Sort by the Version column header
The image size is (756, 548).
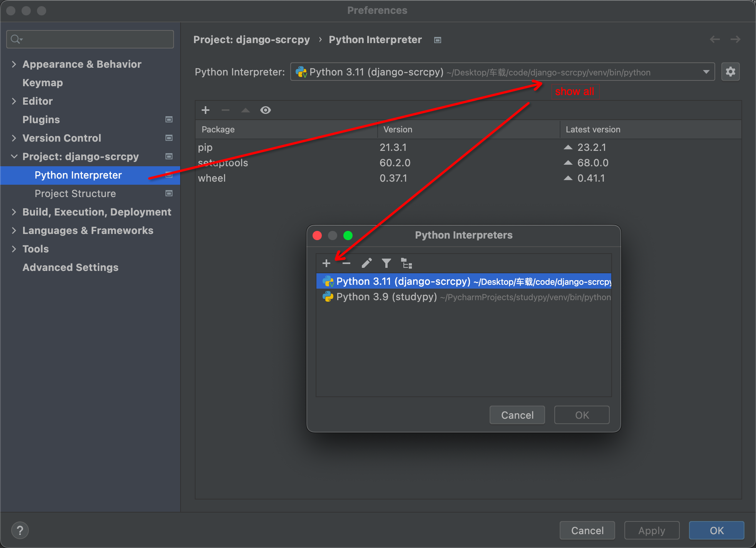coord(468,129)
